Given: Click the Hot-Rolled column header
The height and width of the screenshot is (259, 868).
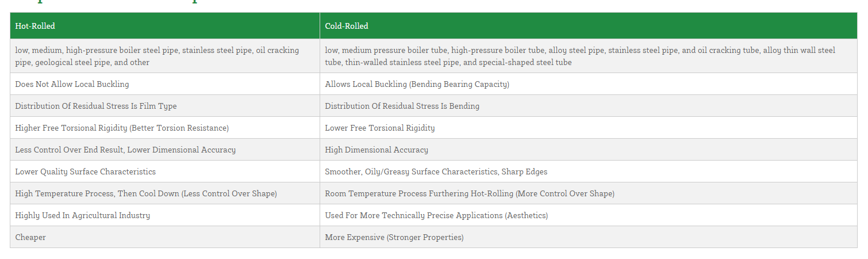Looking at the screenshot, I should [35, 26].
